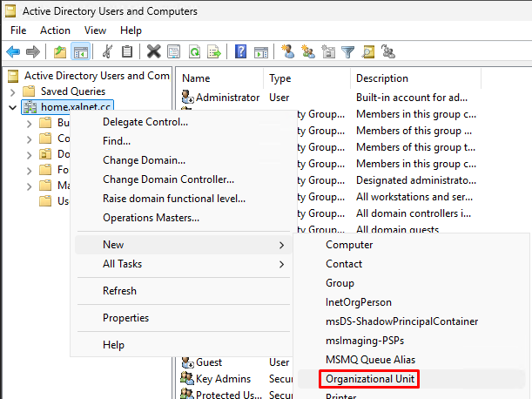The width and height of the screenshot is (532, 399).
Task: Click the Help question mark toolbar icon
Action: point(240,52)
